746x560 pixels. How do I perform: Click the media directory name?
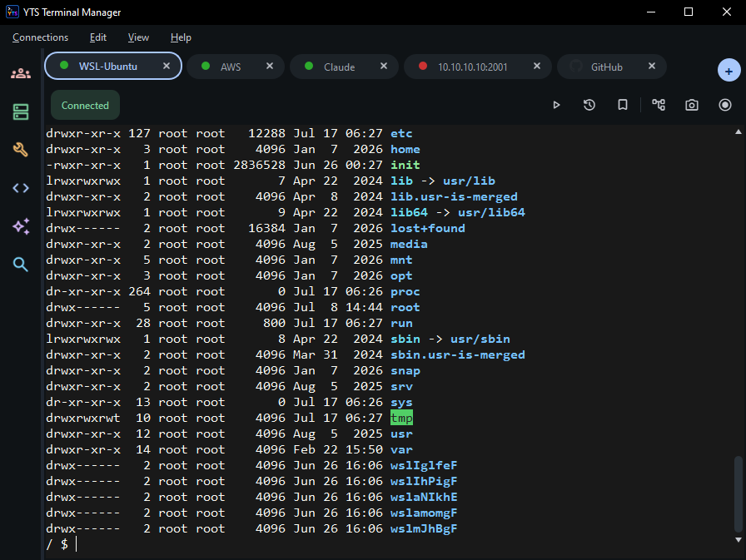point(409,244)
